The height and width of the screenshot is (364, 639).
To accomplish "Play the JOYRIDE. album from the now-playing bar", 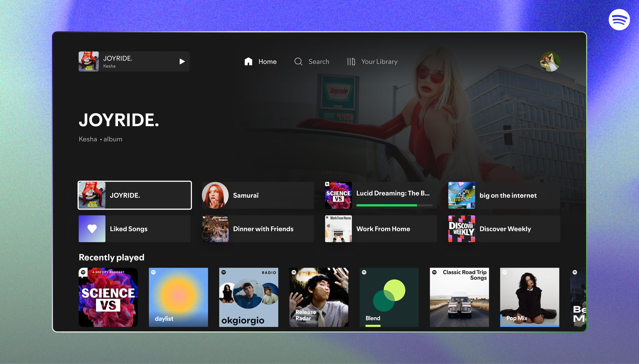I will tap(182, 61).
